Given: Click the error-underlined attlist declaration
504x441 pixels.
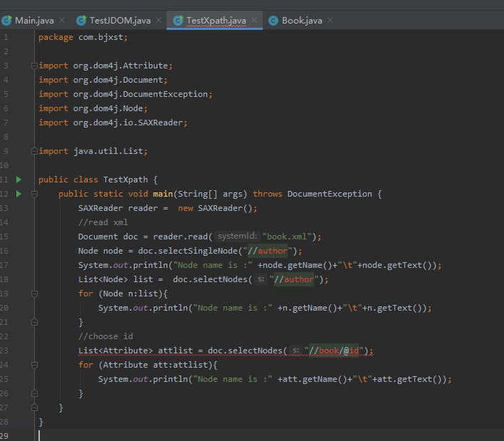Looking at the screenshot, I should click(x=226, y=351).
